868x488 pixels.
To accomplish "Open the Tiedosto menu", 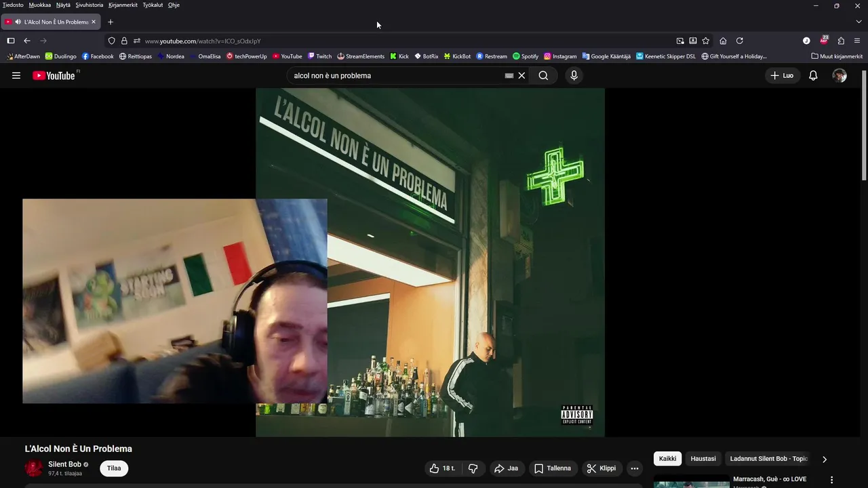I will click(x=13, y=5).
